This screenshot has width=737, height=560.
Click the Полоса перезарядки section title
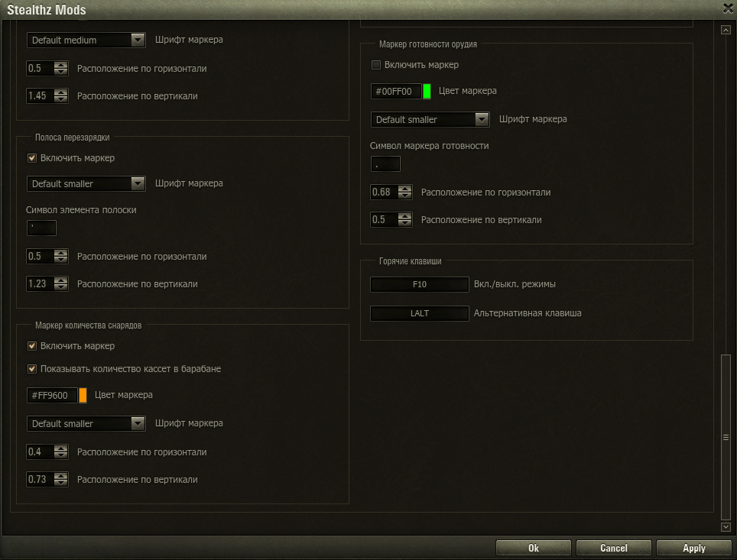click(x=73, y=138)
